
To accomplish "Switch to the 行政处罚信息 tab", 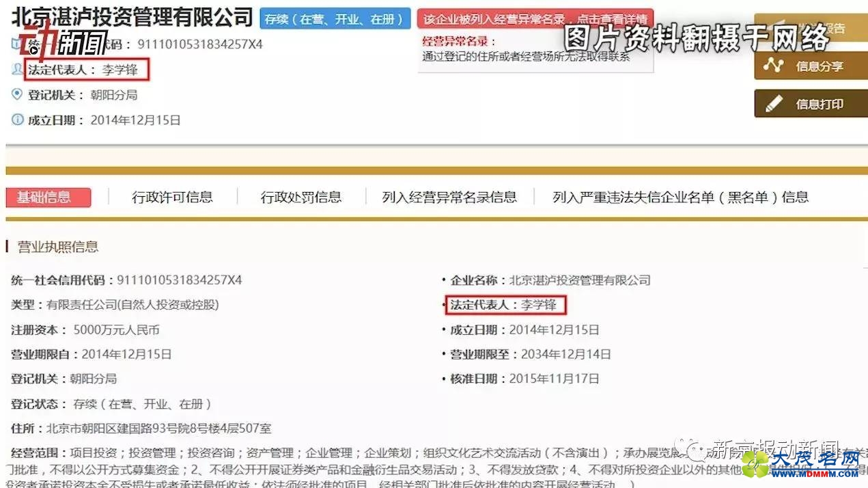I will click(x=301, y=198).
